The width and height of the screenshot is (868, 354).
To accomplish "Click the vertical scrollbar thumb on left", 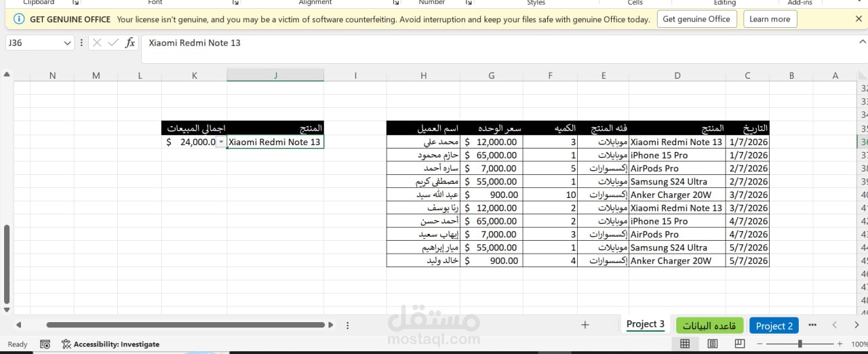I will pyautogui.click(x=7, y=263).
